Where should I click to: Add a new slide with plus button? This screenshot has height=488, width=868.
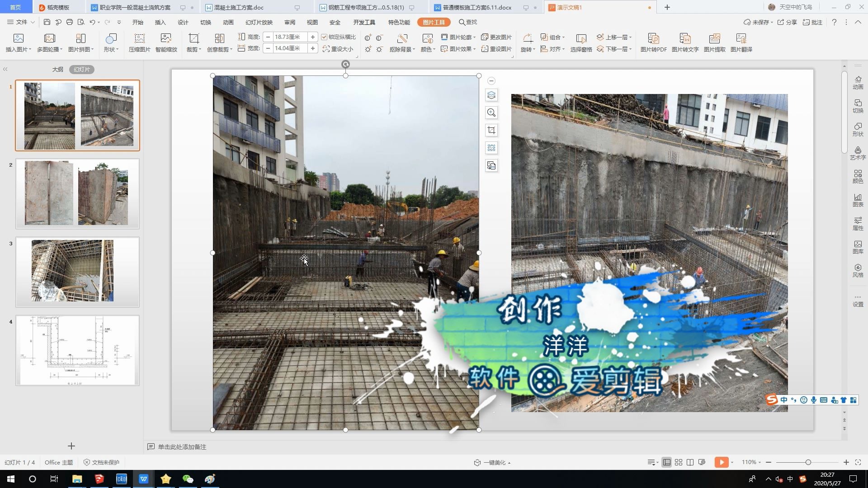(71, 446)
